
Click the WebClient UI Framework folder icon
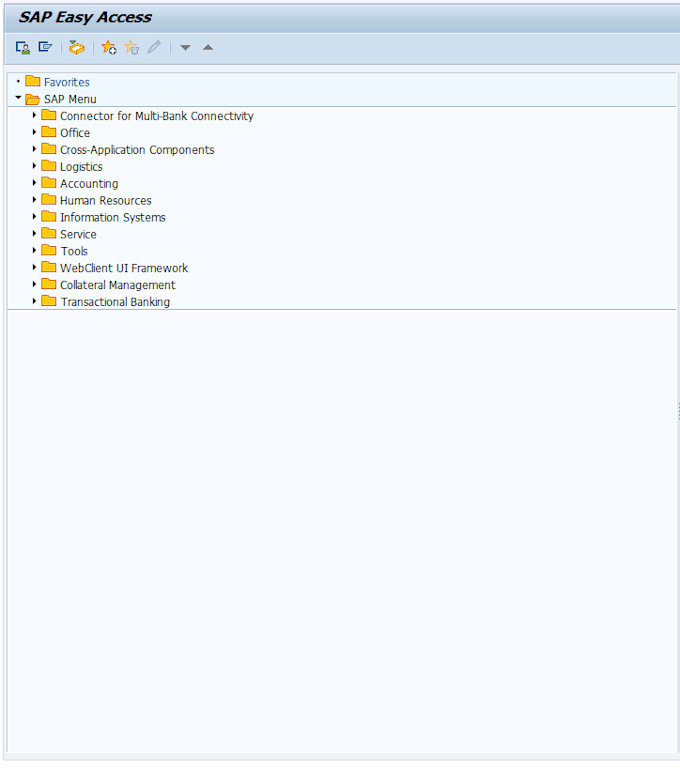pos(48,267)
